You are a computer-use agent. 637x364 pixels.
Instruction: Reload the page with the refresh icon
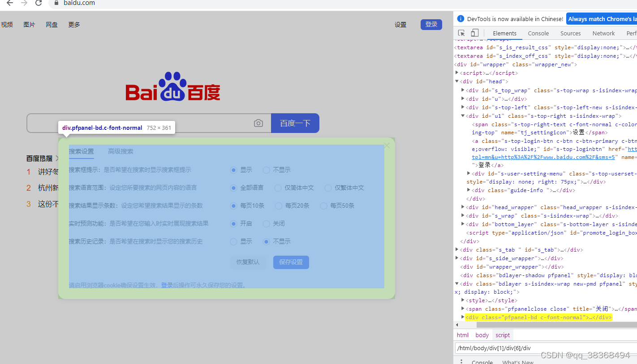(x=39, y=3)
